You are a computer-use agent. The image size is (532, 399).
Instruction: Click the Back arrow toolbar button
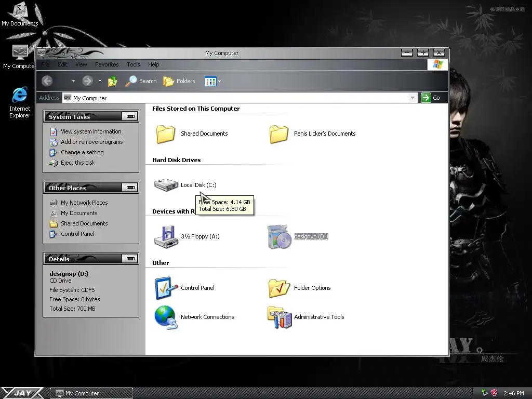[x=47, y=81]
